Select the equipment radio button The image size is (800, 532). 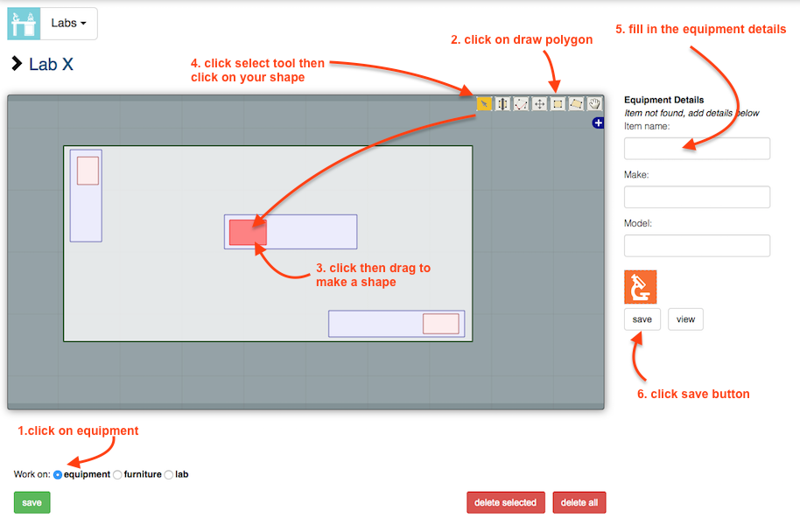(x=58, y=475)
